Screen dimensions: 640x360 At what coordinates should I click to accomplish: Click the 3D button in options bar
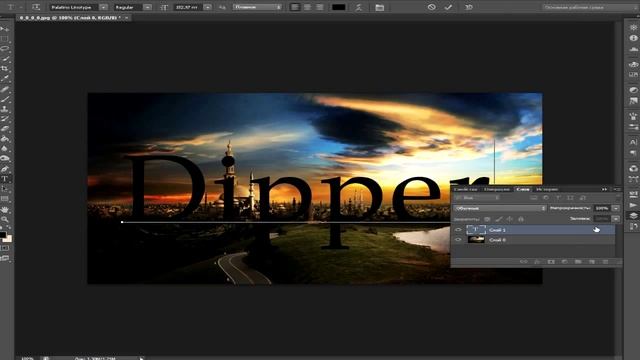pos(469,7)
